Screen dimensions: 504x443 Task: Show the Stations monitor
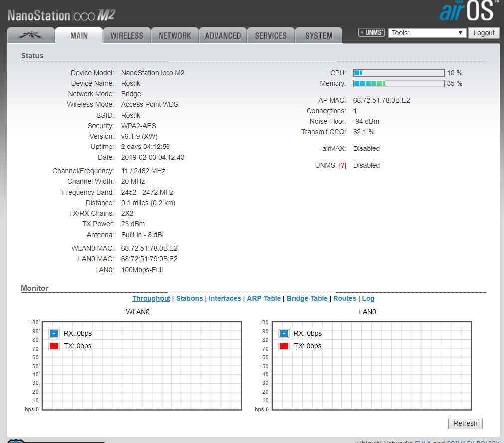189,298
